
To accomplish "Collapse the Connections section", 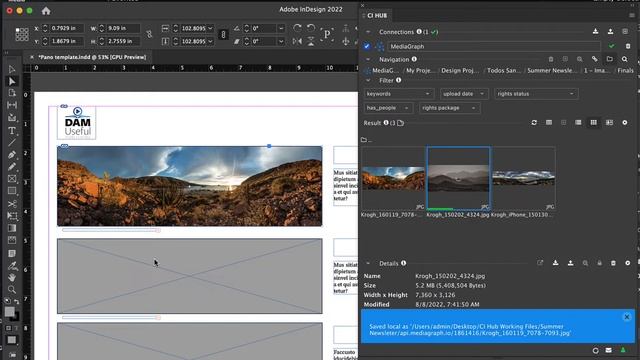I will click(x=368, y=32).
